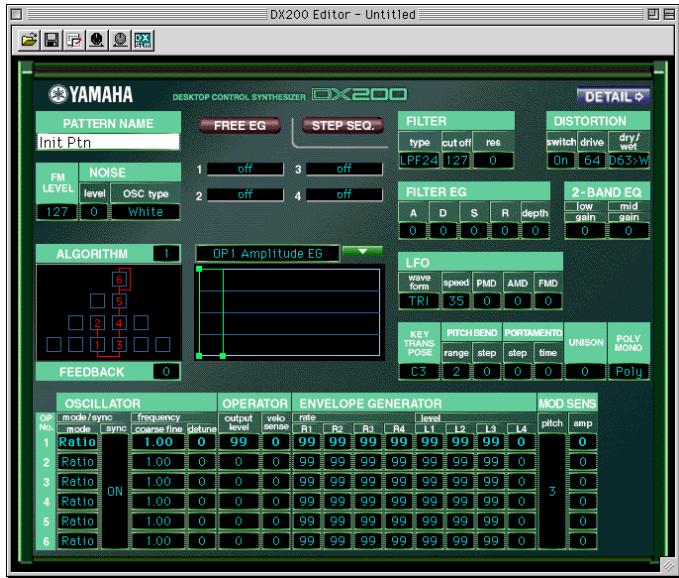Click the top-left green envelope handle
The width and height of the screenshot is (679, 578).
coord(199,269)
